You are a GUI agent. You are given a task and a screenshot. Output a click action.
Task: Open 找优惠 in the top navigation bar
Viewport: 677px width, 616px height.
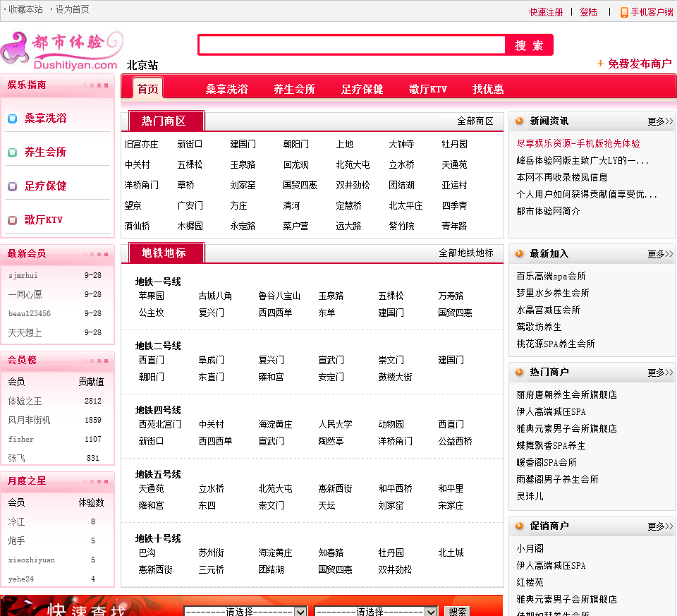pyautogui.click(x=488, y=89)
